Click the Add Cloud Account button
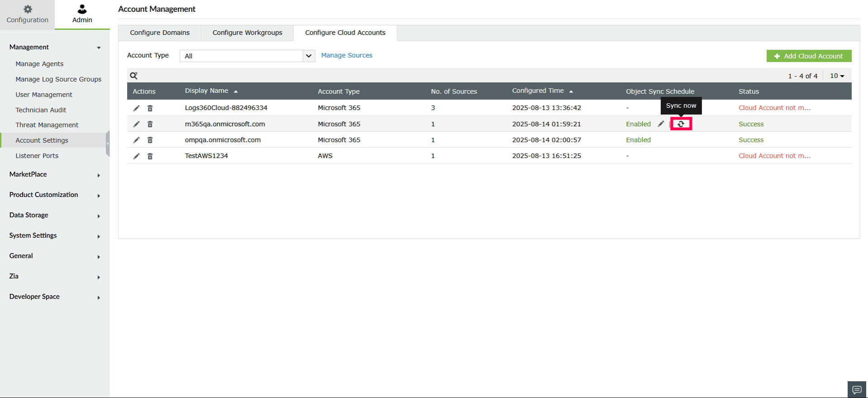Viewport: 868px width, 398px height. 809,56
